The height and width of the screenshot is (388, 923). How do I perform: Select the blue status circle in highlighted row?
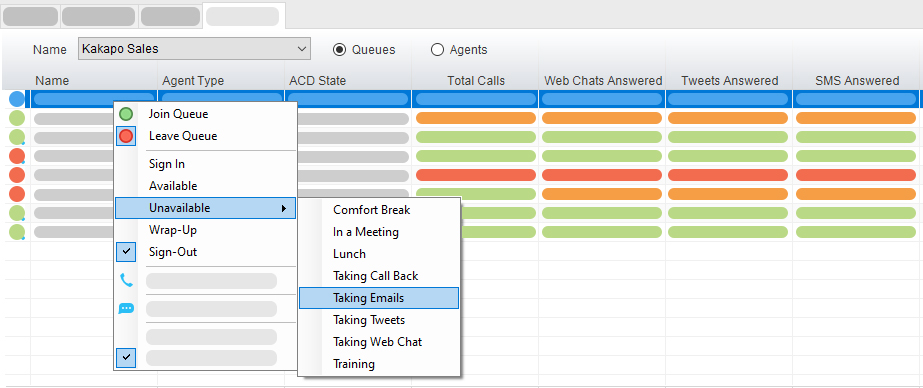[x=17, y=99]
